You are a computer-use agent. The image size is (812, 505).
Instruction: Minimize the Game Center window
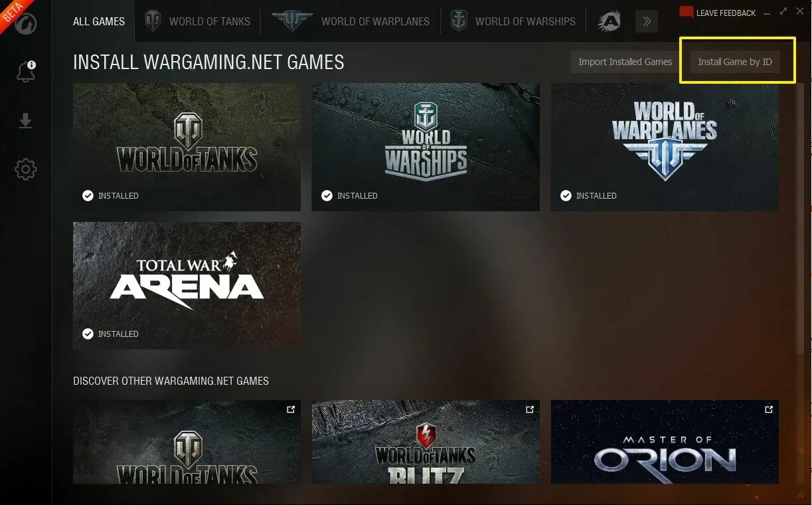point(767,13)
